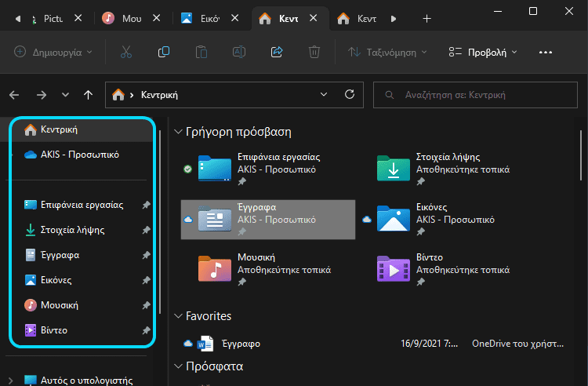Open the recent locations dropdown arrow
The image size is (588, 386).
point(65,95)
